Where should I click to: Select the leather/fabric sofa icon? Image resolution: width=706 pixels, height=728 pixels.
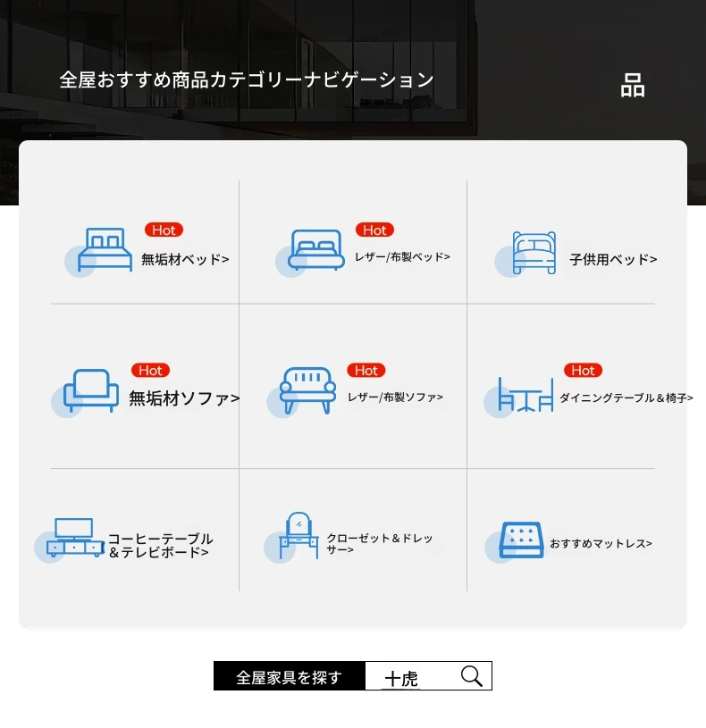coord(307,390)
